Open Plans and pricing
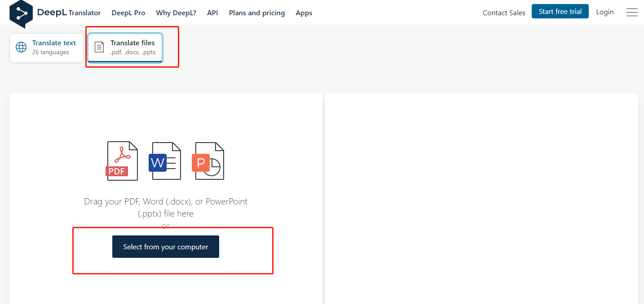Image resolution: width=644 pixels, height=304 pixels. point(257,13)
